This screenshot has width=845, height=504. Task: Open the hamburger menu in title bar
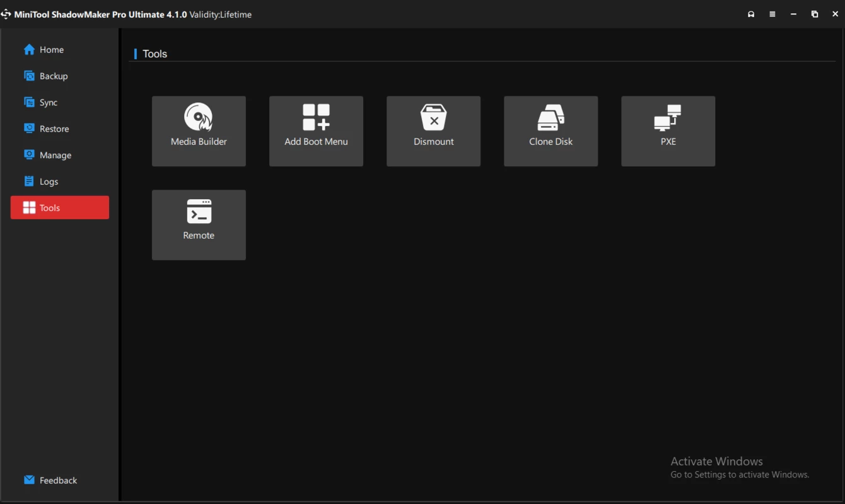(x=772, y=14)
